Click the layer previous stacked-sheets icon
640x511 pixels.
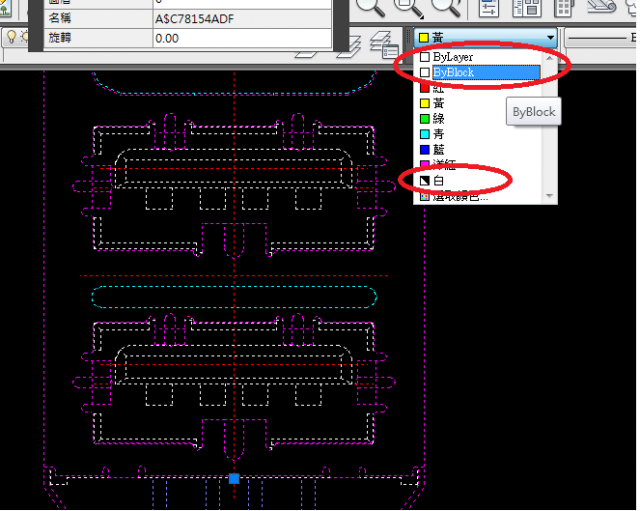click(349, 47)
